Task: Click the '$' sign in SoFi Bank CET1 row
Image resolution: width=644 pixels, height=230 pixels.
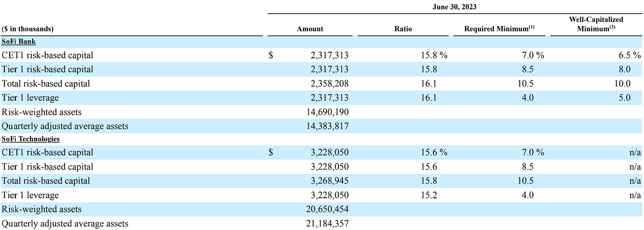Action: tap(271, 55)
